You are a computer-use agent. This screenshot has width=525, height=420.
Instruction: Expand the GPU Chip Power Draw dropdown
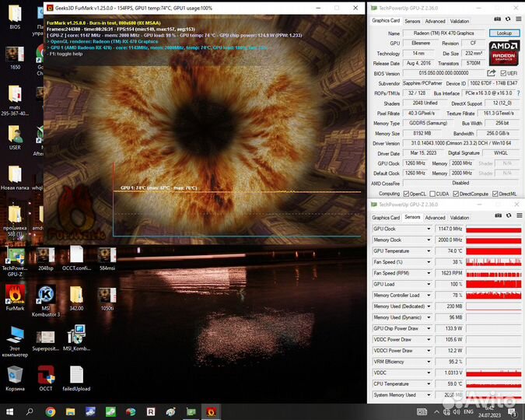429,328
